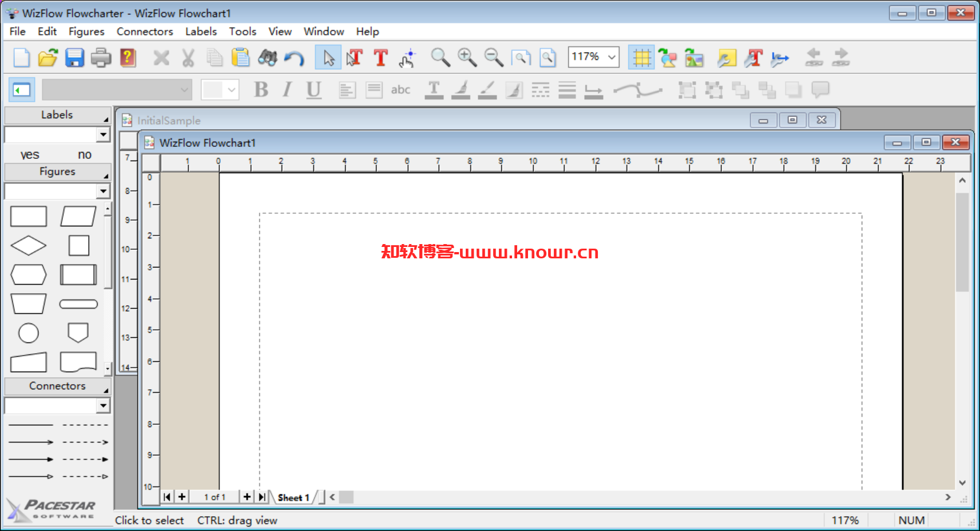Select the pan hand tool
The image size is (980, 531).
click(x=407, y=58)
